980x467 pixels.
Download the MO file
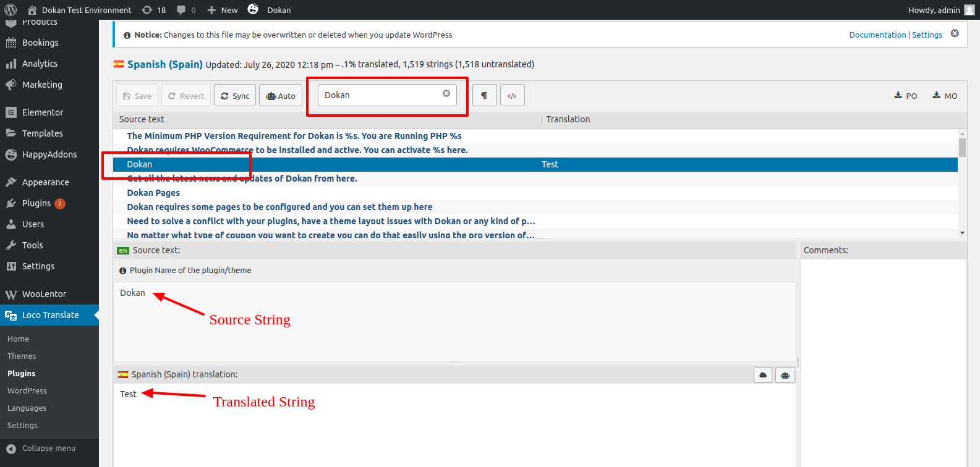click(945, 96)
